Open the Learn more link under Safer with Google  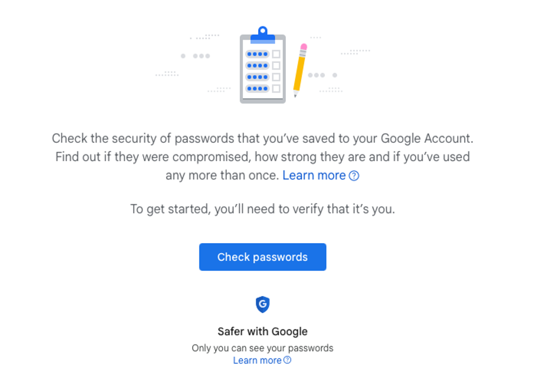257,360
